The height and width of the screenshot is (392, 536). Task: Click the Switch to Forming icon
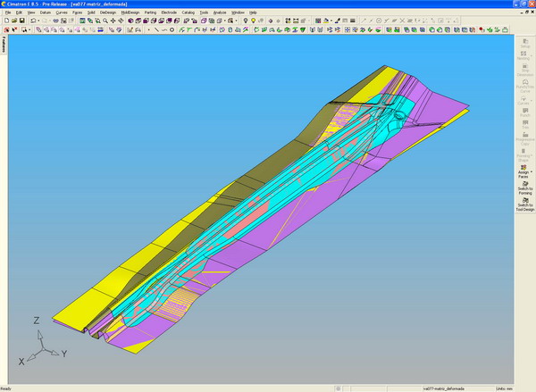tap(523, 185)
